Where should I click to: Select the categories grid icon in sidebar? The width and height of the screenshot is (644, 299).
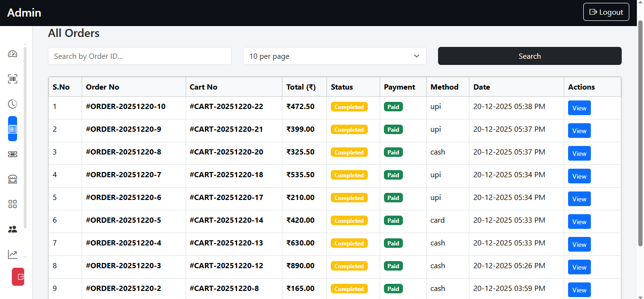12,204
